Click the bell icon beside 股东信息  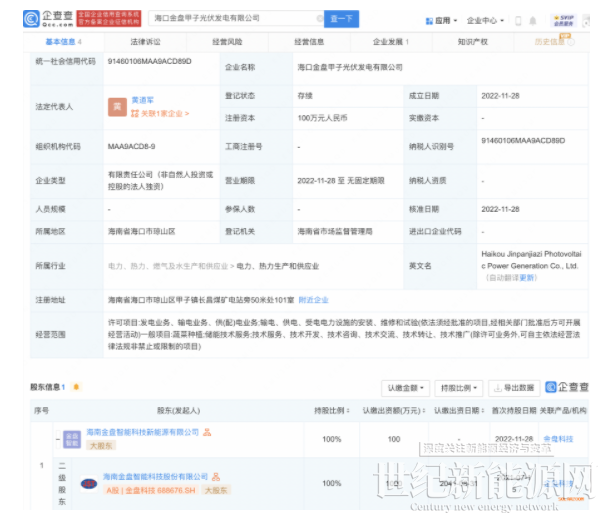pos(76,387)
